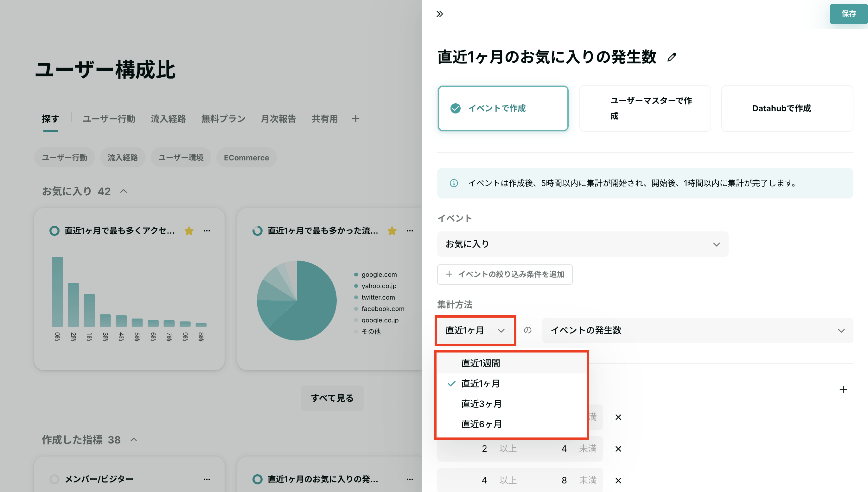Click the その他 legend entry
The image size is (868, 492).
[x=367, y=332]
